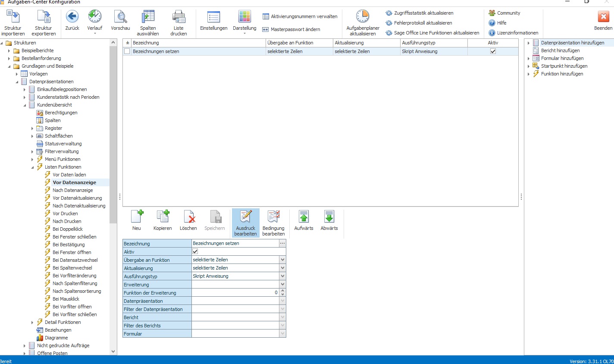
Task: Click Masterpasswort ändern
Action: 295,29
